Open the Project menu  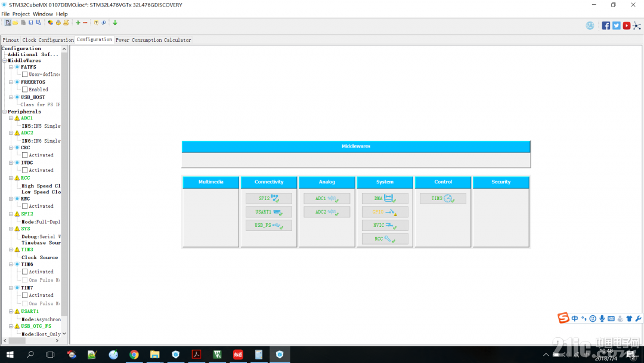point(21,14)
